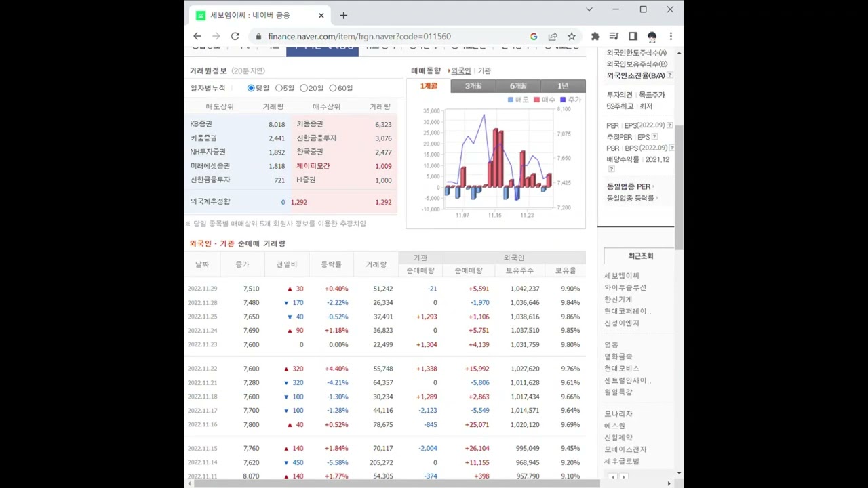Select the 60일 radio button
The width and height of the screenshot is (868, 488).
click(332, 88)
